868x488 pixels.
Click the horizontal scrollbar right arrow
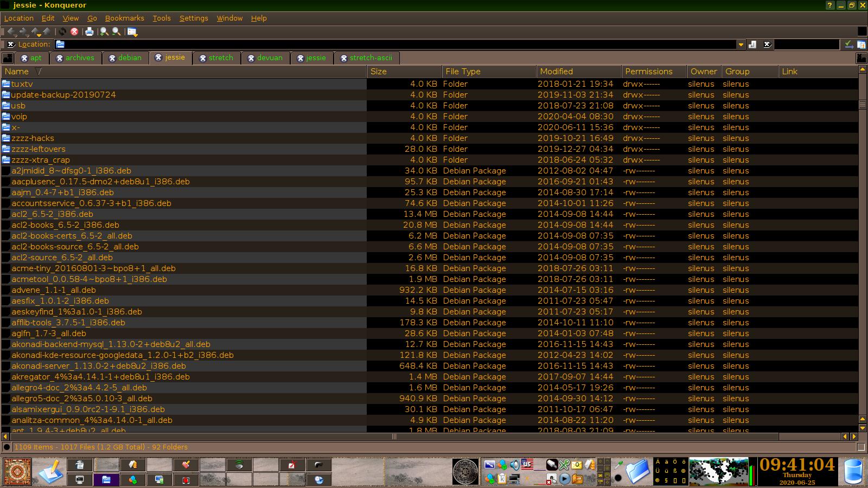click(854, 436)
